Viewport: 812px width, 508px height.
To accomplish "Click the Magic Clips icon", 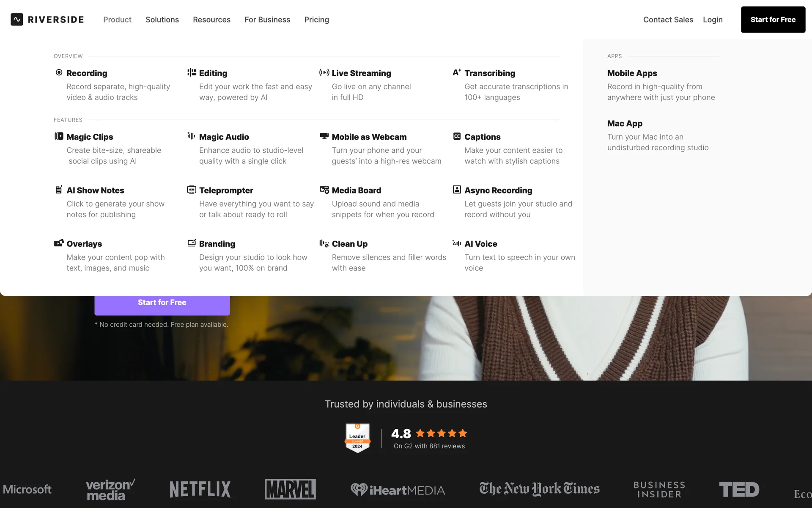I will [x=59, y=136].
